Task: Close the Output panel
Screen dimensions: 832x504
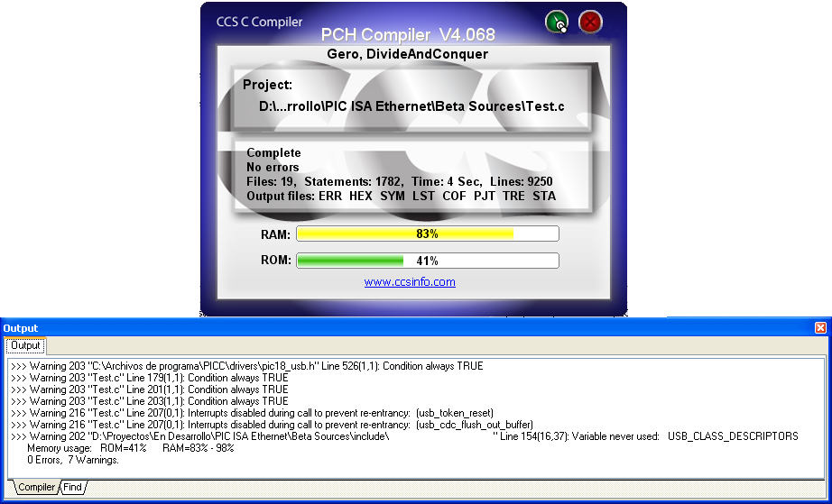Action: point(820,328)
